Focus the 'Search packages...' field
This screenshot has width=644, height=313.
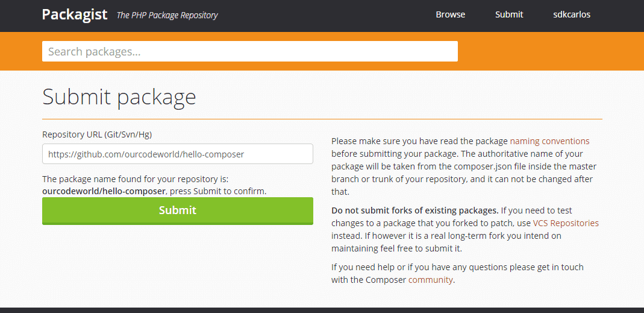click(x=249, y=51)
